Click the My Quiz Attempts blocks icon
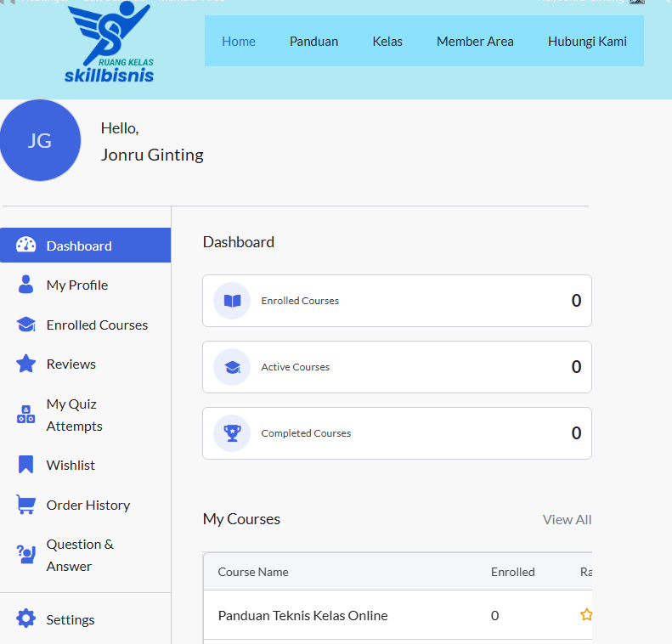This screenshot has height=644, width=672. click(x=26, y=415)
